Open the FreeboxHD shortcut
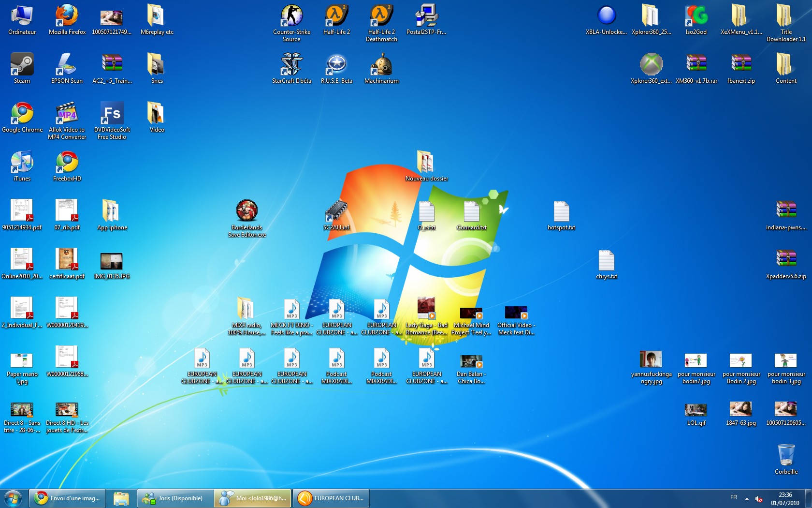The width and height of the screenshot is (812, 508). [x=67, y=166]
